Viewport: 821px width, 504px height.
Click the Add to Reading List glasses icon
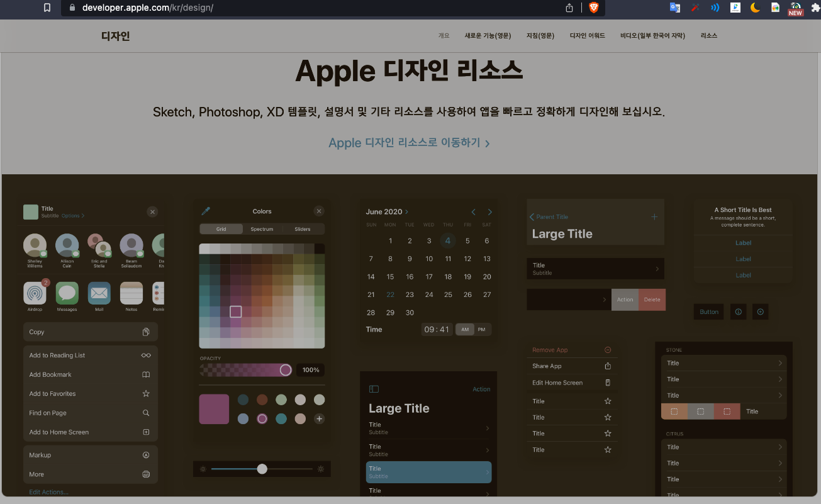[146, 356]
